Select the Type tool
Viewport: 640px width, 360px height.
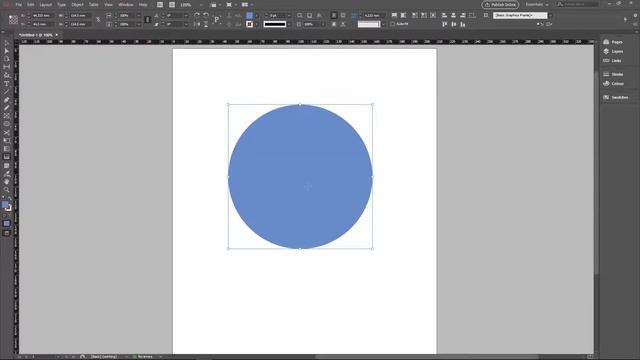click(7, 84)
